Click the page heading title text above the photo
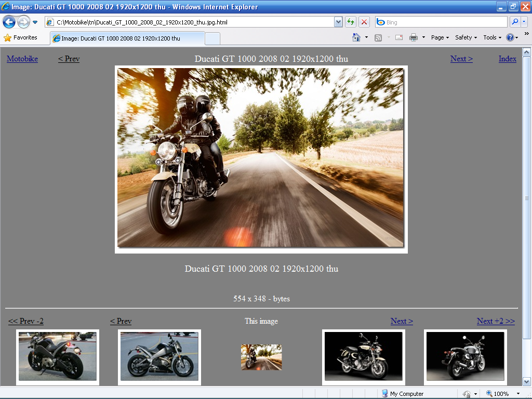The width and height of the screenshot is (532, 399). pos(271,59)
